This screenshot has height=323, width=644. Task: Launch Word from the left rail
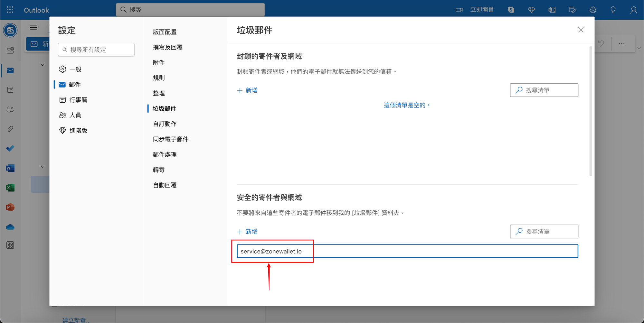10,168
